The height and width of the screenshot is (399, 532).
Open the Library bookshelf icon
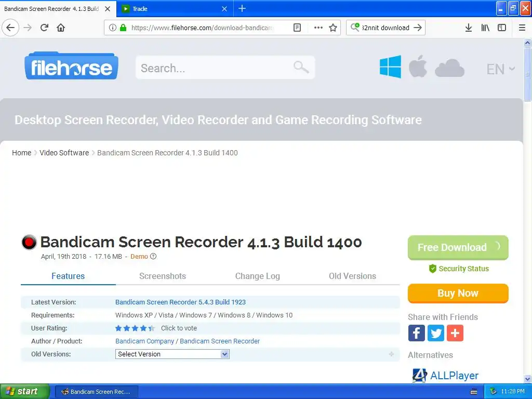pyautogui.click(x=485, y=28)
